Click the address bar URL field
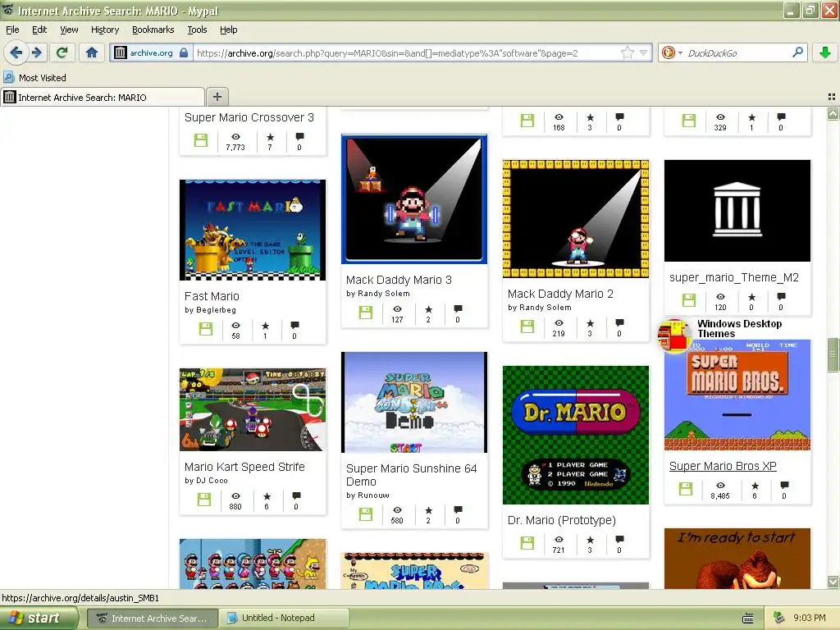The height and width of the screenshot is (630, 840). [406, 53]
